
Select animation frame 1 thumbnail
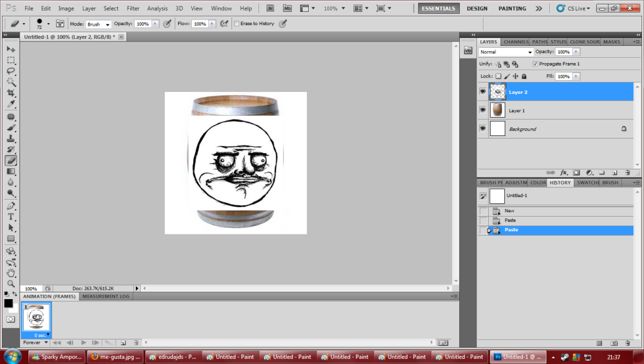click(36, 317)
